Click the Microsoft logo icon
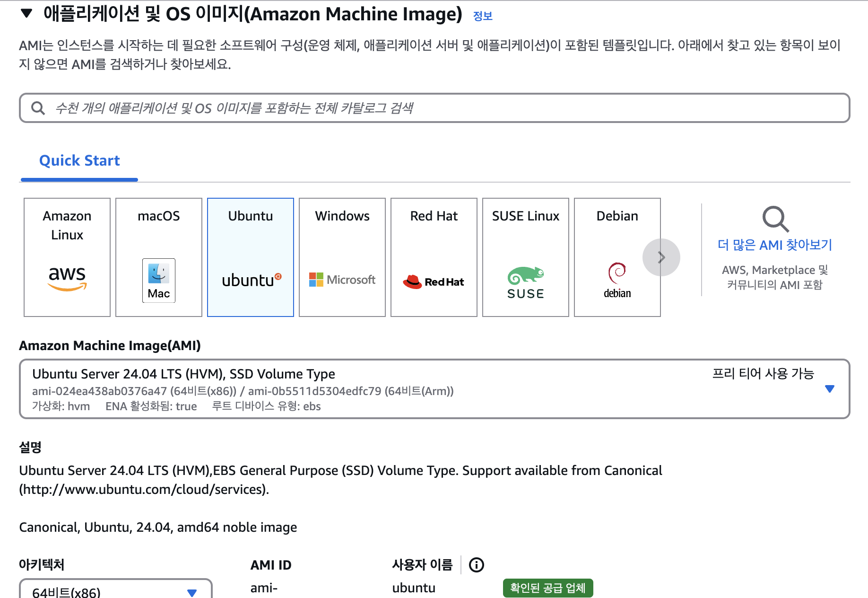 click(x=342, y=280)
